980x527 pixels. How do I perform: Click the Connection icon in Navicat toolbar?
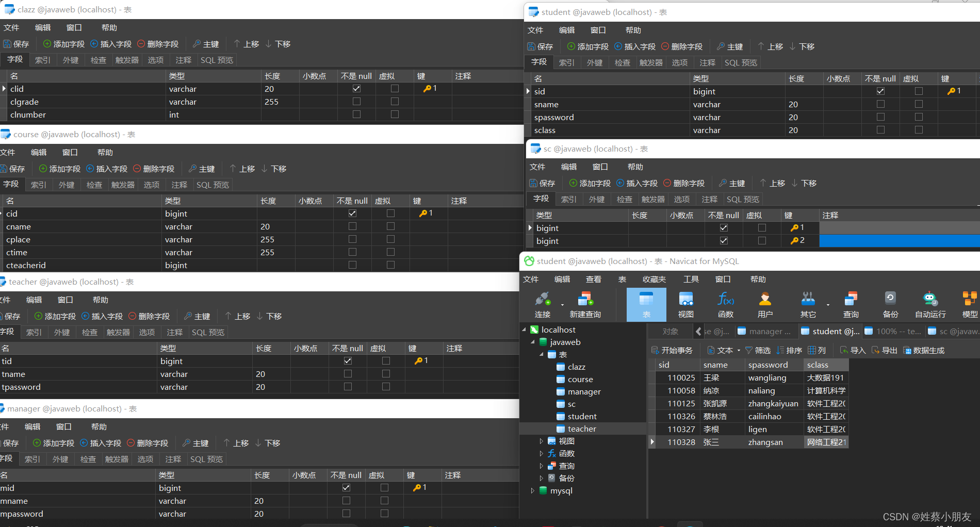click(543, 304)
